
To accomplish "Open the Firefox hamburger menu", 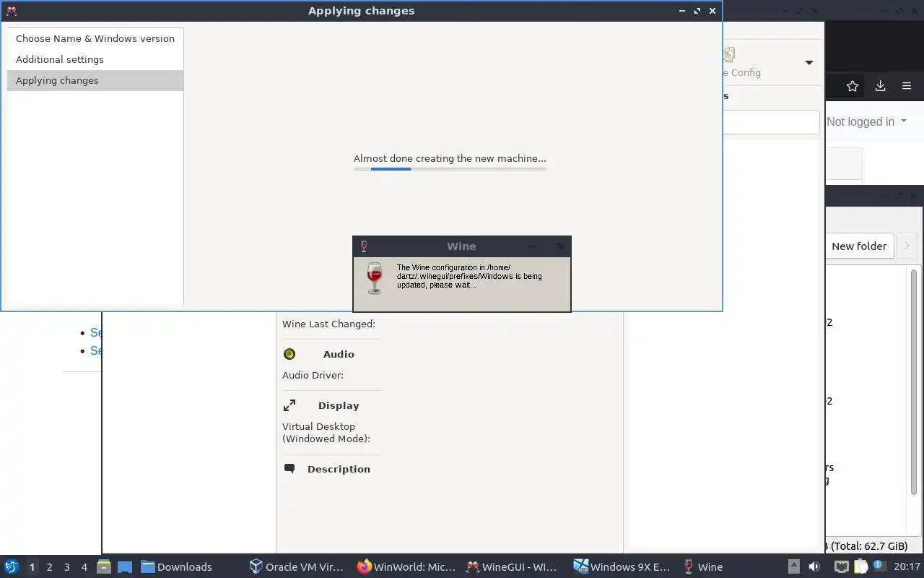I will point(907,86).
